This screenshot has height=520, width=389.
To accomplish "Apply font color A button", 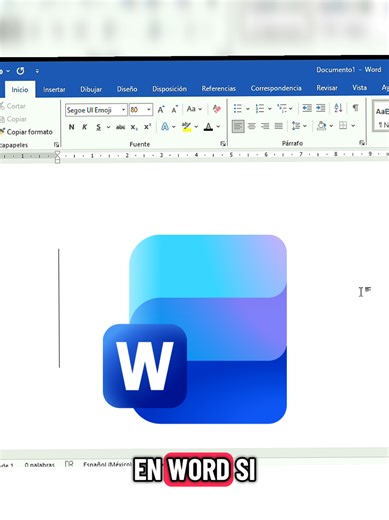I will click(x=208, y=127).
